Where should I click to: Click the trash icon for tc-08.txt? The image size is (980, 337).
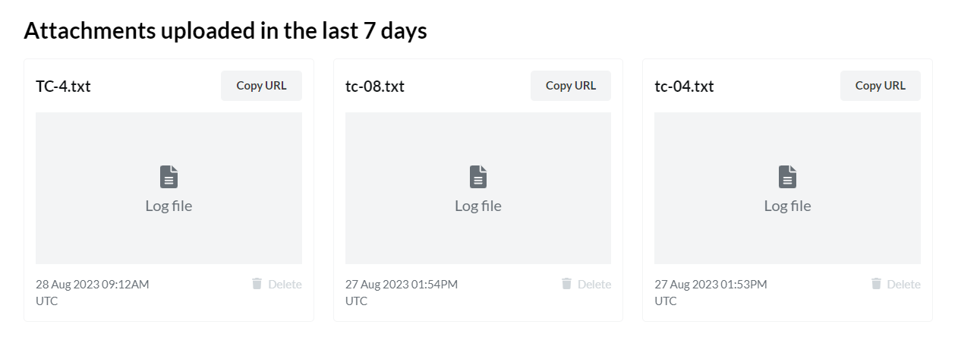[x=566, y=284]
